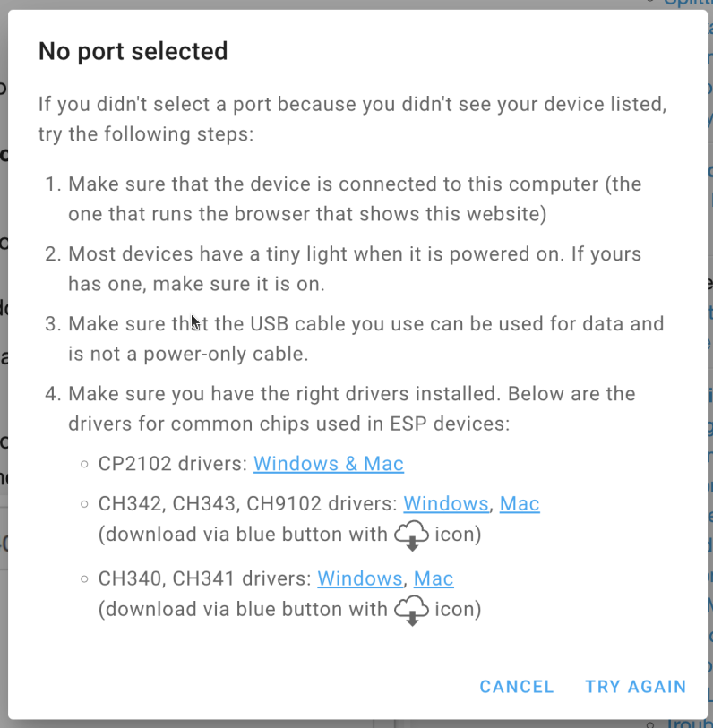The image size is (713, 728).
Task: Click the "CH342, CH343, CH9102 drivers:" label
Action: 248,503
